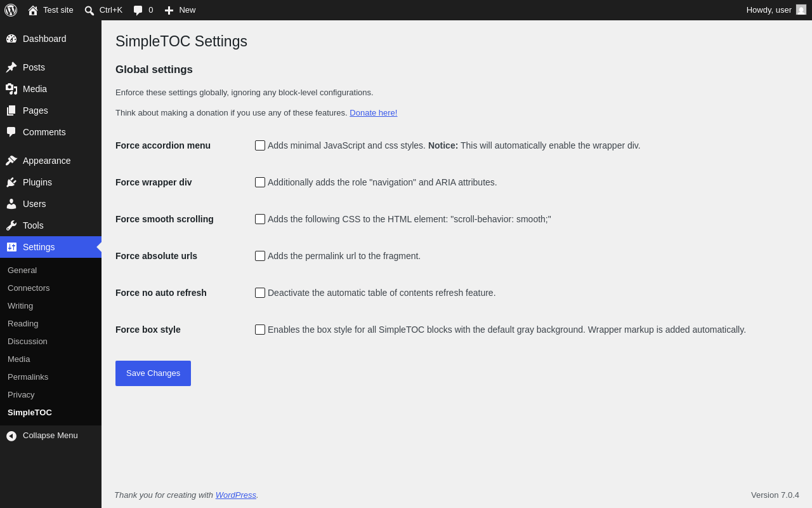Click the Plugins plug icon

tap(11, 182)
